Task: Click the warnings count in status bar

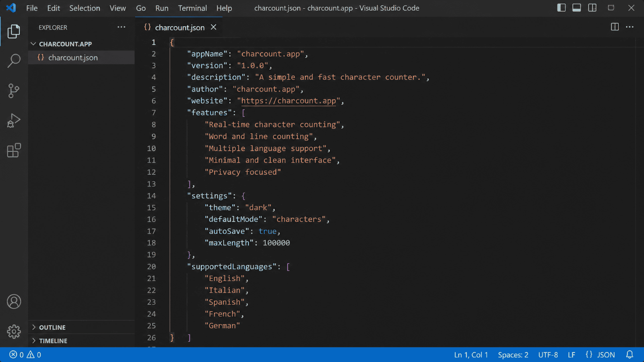Action: [x=34, y=355]
